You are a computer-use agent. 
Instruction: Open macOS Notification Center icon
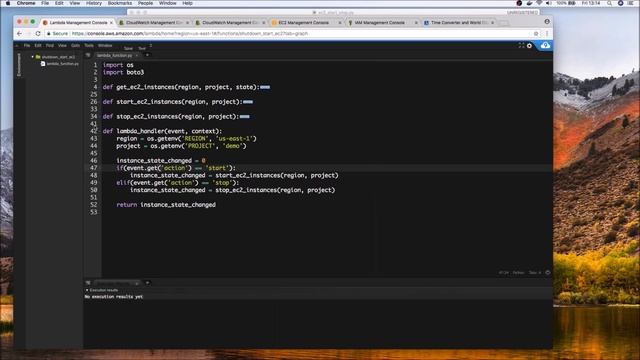coord(631,3)
